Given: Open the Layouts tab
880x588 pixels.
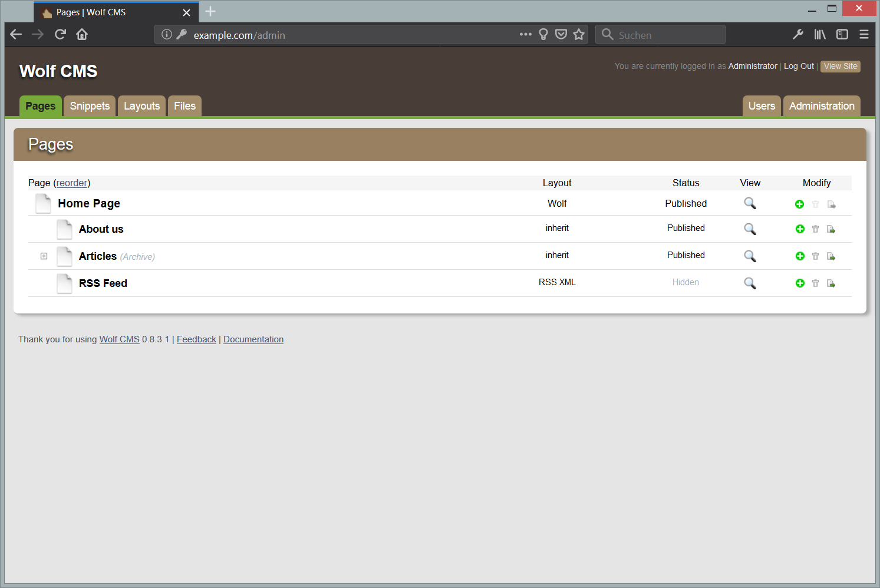Looking at the screenshot, I should click(141, 106).
